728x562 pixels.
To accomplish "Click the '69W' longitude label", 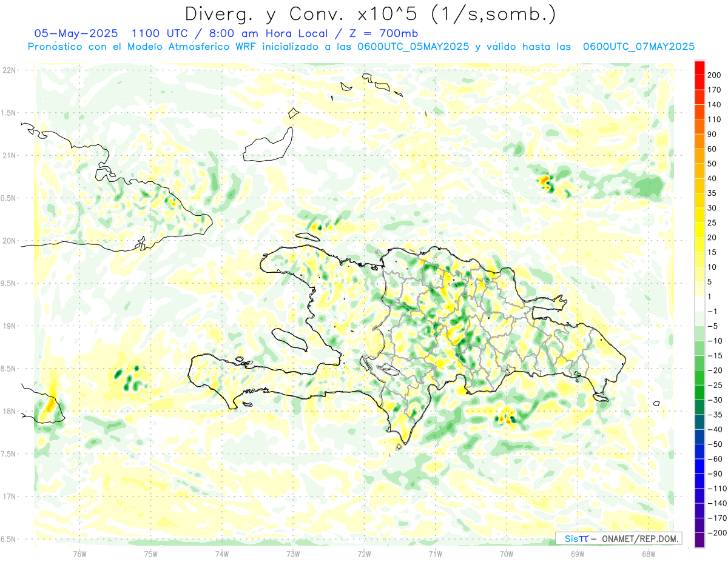I will [x=578, y=554].
